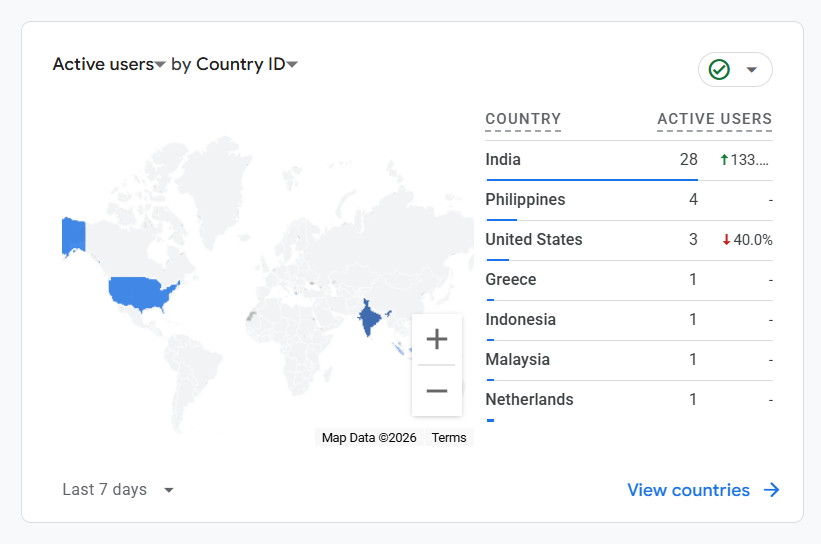Zoom out on the map
Screen dimensions: 821x544
click(437, 391)
